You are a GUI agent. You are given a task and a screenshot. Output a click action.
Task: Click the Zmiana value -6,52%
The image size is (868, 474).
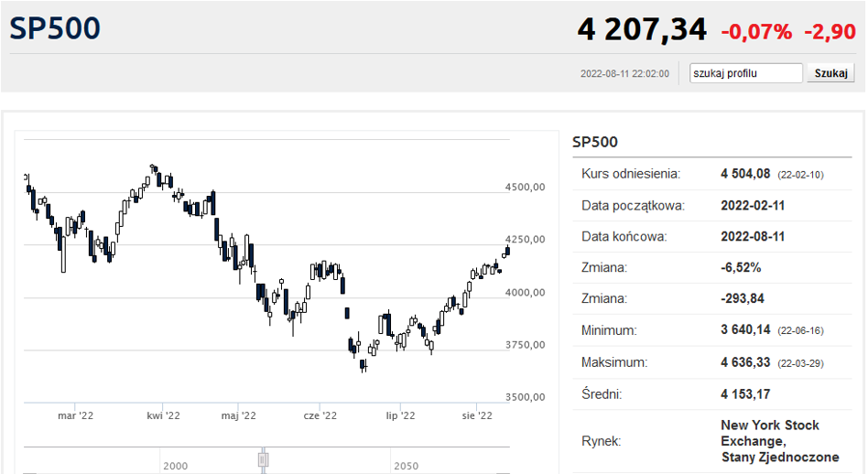click(741, 268)
